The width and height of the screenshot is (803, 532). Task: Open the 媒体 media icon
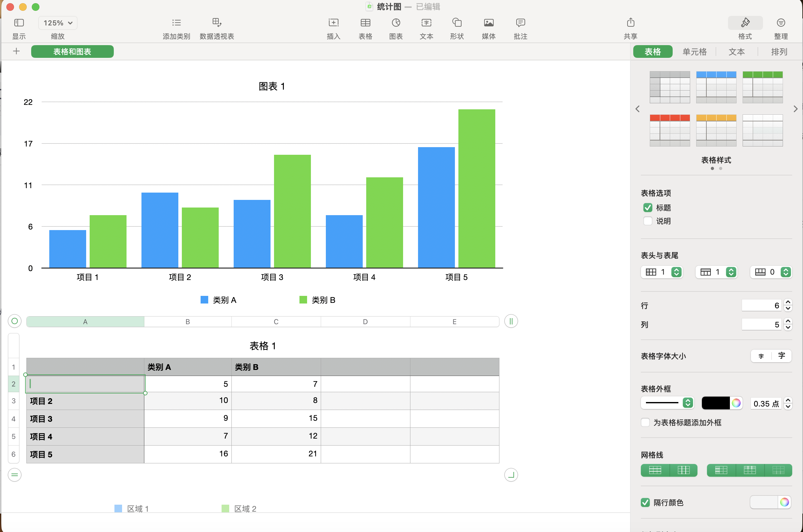coord(489,23)
